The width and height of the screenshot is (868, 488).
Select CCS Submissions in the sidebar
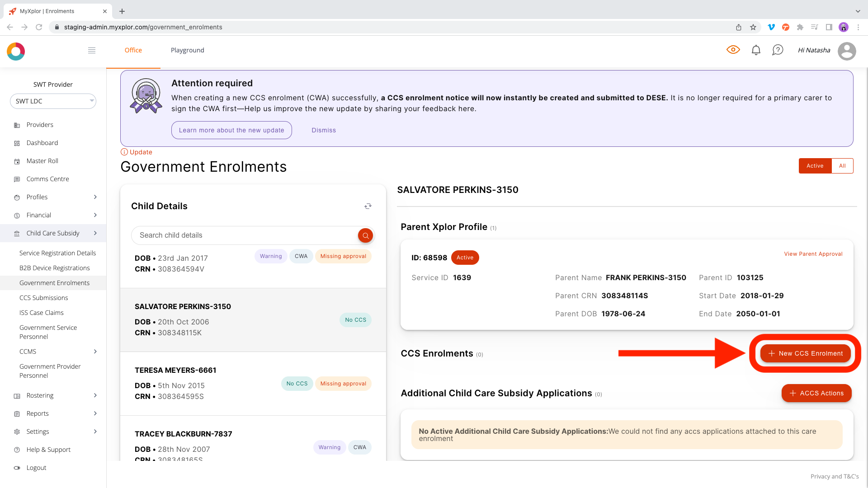coord(43,298)
